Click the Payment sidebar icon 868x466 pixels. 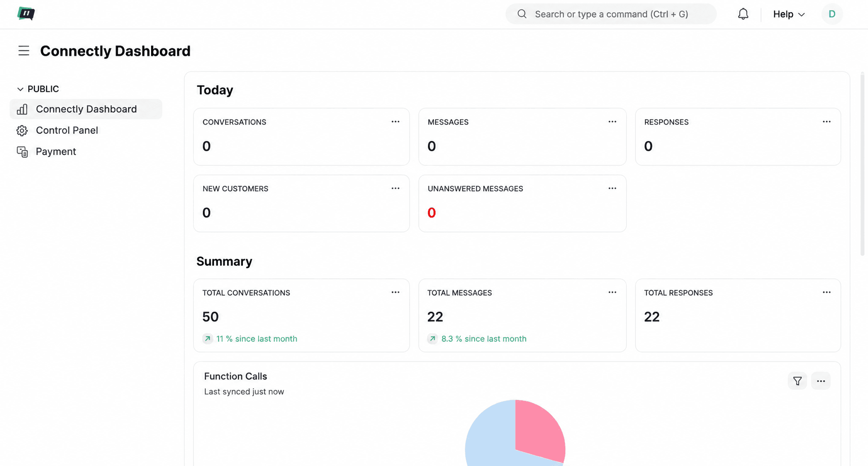coord(22,152)
